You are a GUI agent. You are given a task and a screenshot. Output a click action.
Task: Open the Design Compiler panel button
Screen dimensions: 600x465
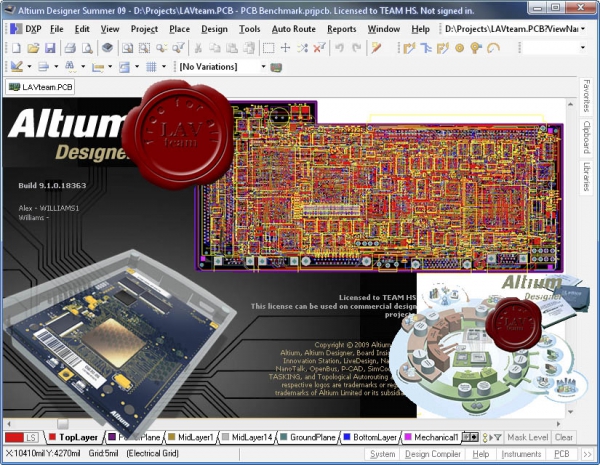[433, 454]
